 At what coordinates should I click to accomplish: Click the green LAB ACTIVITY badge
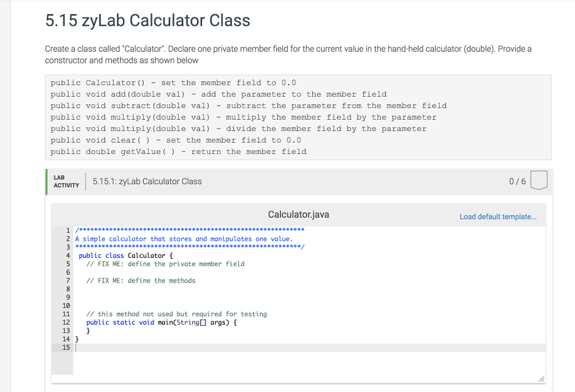pyautogui.click(x=66, y=181)
